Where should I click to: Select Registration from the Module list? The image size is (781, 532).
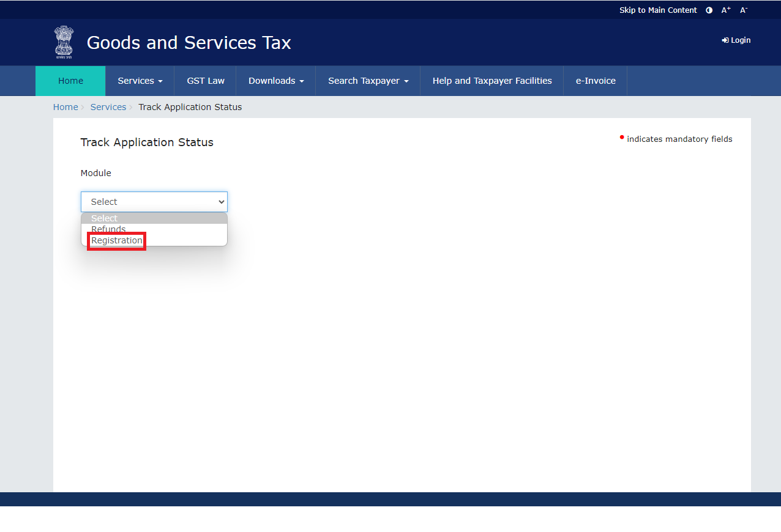116,240
